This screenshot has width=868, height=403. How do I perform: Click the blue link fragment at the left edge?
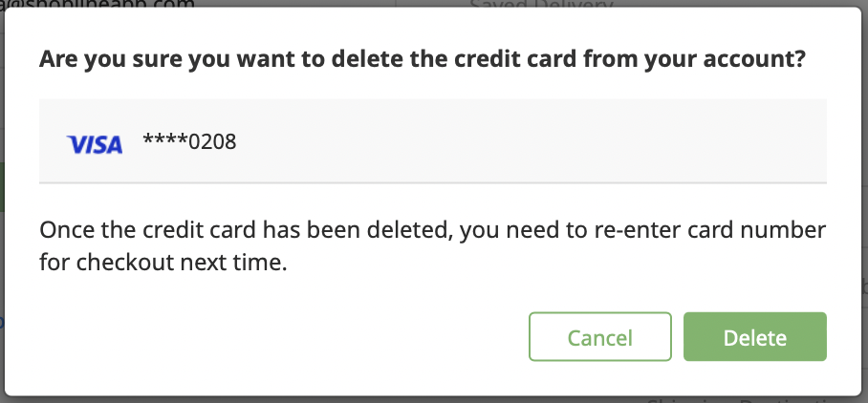(x=2, y=322)
